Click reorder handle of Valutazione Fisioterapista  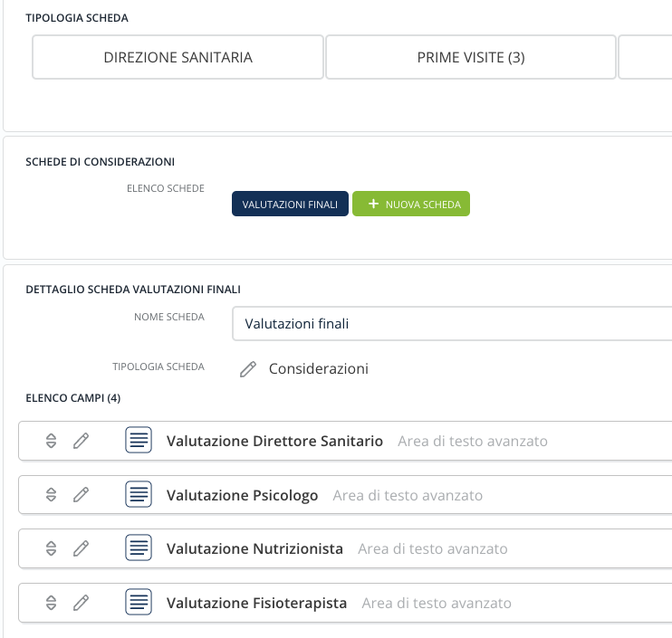[51, 603]
